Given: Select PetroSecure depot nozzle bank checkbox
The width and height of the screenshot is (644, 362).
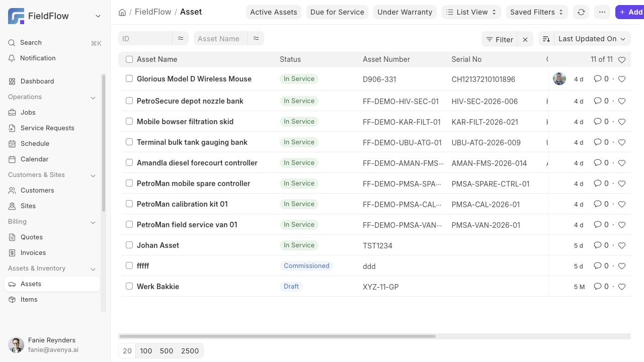Looking at the screenshot, I should point(129,101).
